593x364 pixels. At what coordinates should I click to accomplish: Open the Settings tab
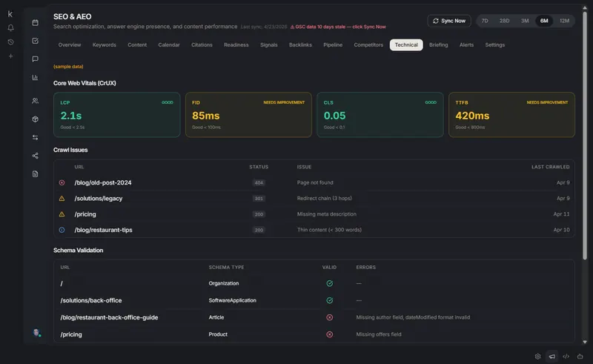494,44
